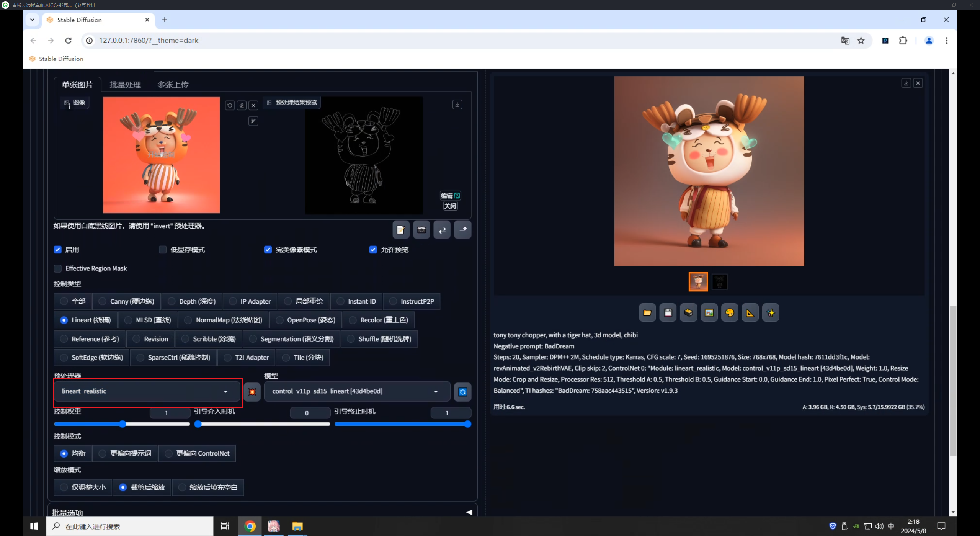Remove the uploaded ControlNet image with the X icon

click(x=253, y=105)
